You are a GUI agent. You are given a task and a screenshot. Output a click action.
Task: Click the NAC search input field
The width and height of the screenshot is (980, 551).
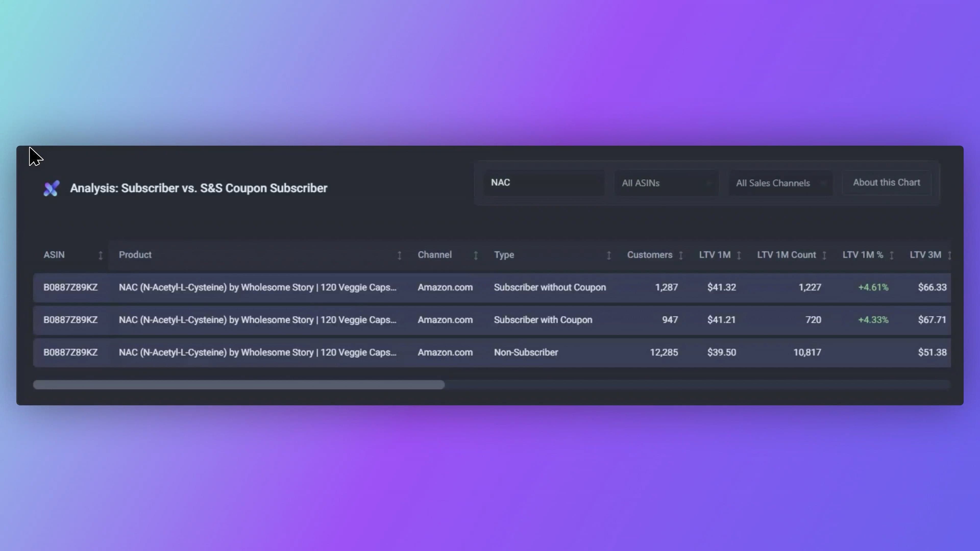[544, 183]
